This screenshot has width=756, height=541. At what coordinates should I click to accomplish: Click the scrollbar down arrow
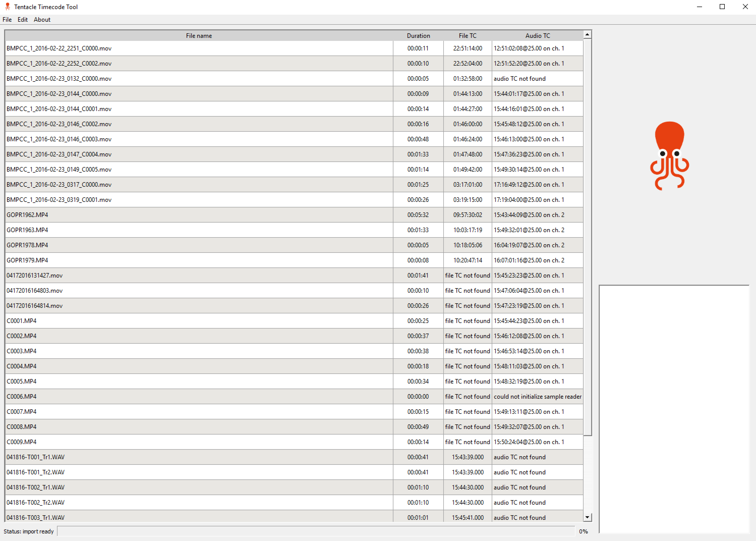click(587, 517)
